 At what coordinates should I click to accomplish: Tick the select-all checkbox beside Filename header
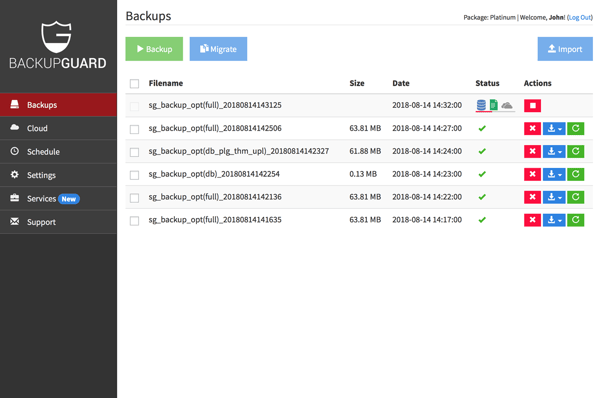point(134,83)
